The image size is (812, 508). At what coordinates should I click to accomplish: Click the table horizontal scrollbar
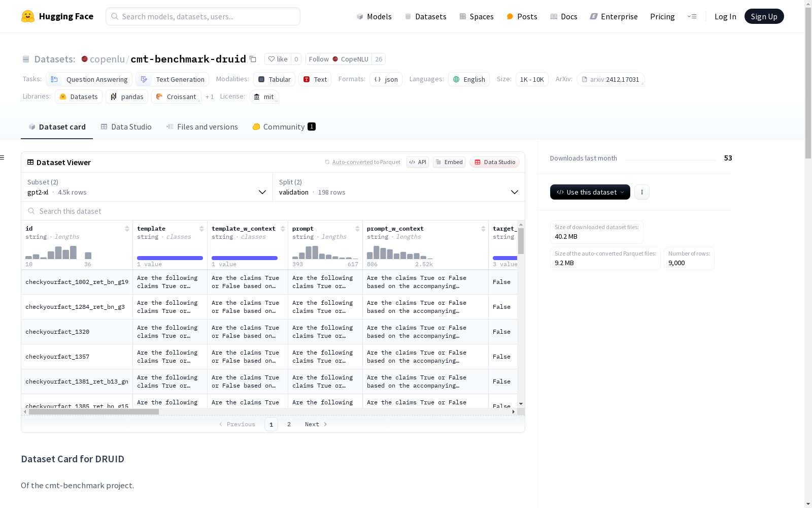click(94, 412)
